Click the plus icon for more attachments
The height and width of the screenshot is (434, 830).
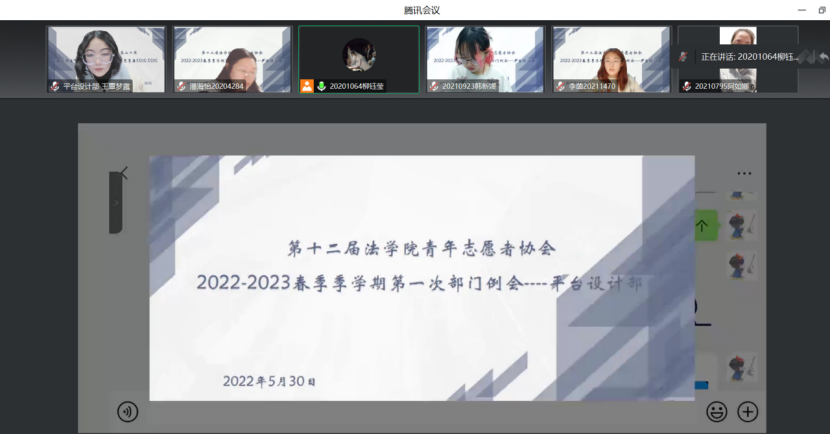tap(747, 411)
